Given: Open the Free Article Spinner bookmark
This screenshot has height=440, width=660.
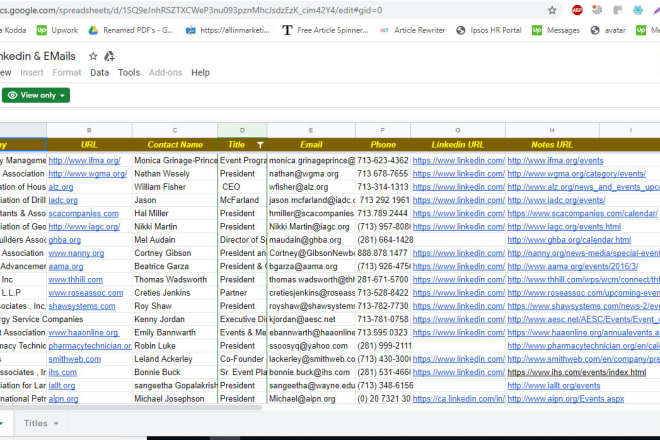Looking at the screenshot, I should pos(325,30).
